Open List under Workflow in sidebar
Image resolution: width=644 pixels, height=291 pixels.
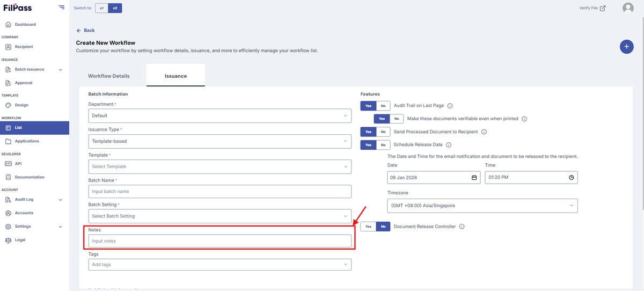click(x=34, y=128)
